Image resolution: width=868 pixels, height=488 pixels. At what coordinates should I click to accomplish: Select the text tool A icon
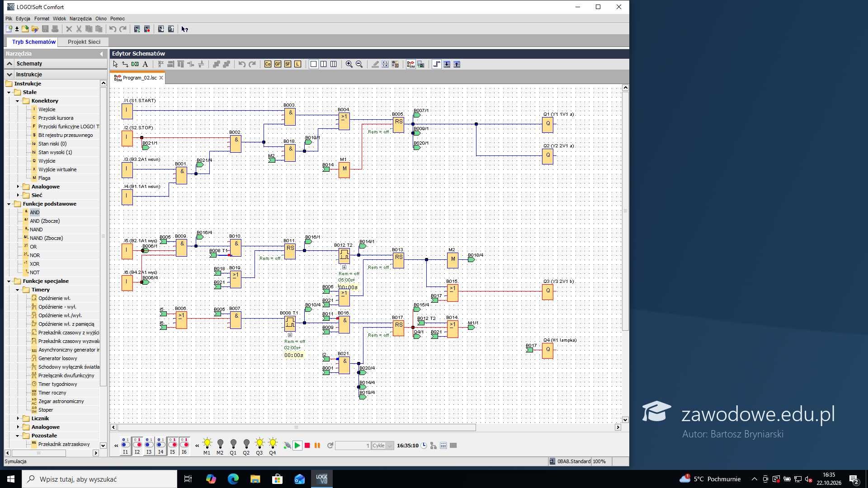pyautogui.click(x=145, y=64)
